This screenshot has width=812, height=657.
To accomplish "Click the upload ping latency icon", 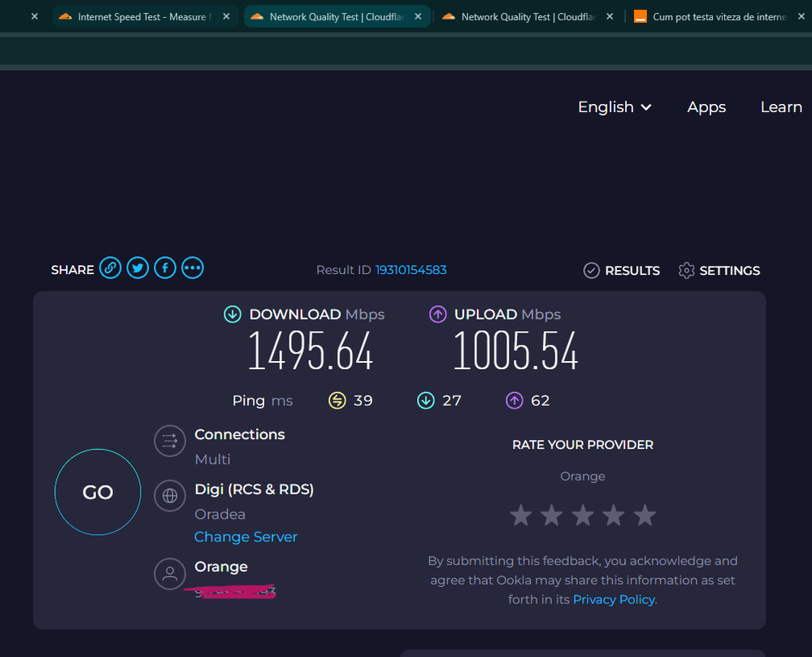I will point(515,401).
